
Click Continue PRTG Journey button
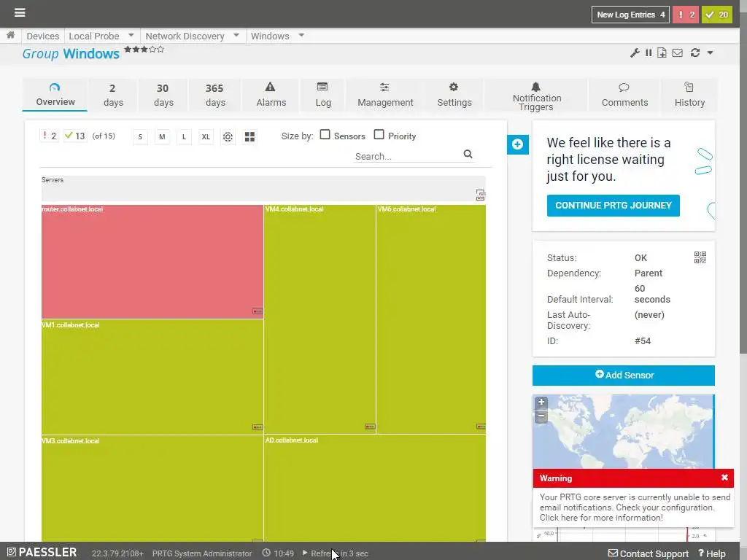(613, 205)
